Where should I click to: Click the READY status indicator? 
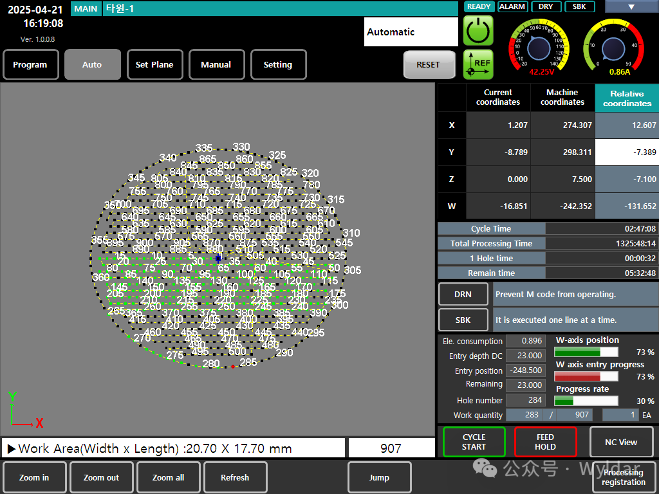tap(479, 7)
